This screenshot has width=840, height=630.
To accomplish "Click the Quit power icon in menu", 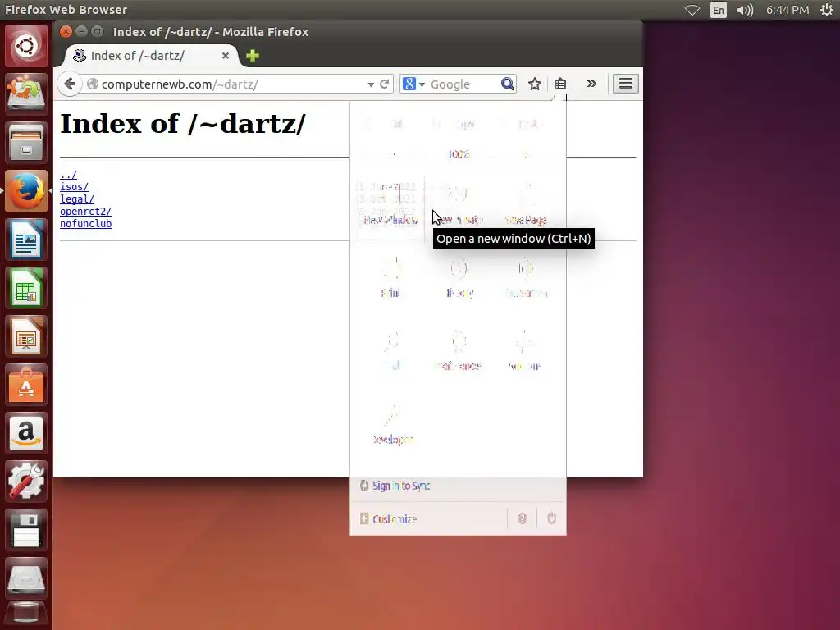I will point(551,518).
